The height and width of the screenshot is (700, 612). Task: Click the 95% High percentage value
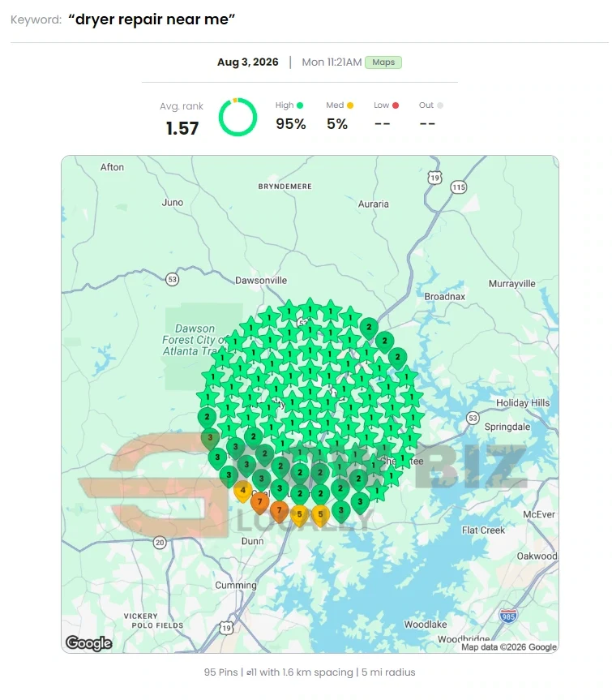pyautogui.click(x=291, y=123)
